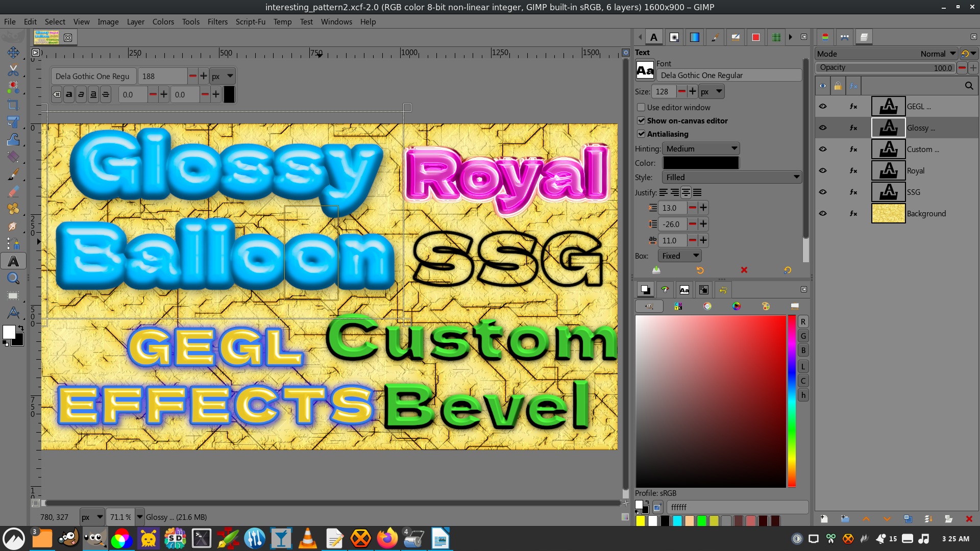This screenshot has height=551, width=980.
Task: Open the Script-Fu menu
Action: coord(250,21)
